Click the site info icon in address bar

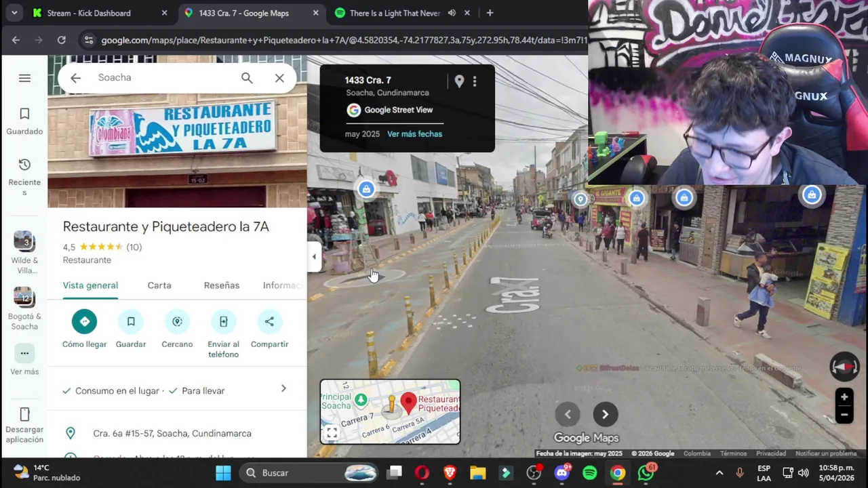87,40
